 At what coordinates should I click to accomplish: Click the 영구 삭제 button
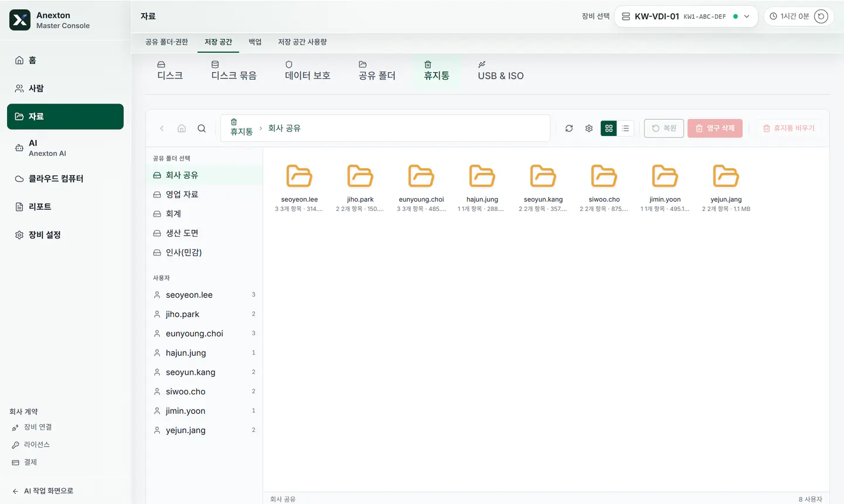click(715, 128)
